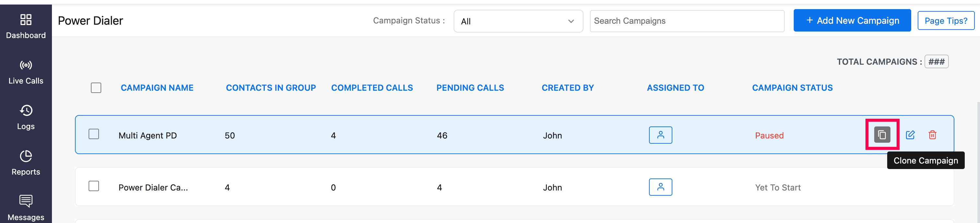Delete the Multi Agent PD campaign

(x=932, y=135)
